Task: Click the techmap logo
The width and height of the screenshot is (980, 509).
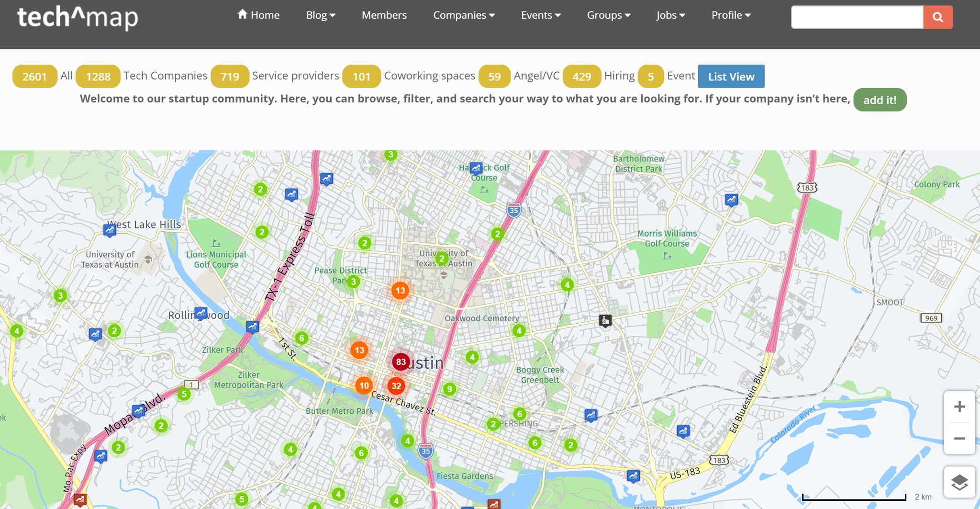Action: (x=78, y=18)
